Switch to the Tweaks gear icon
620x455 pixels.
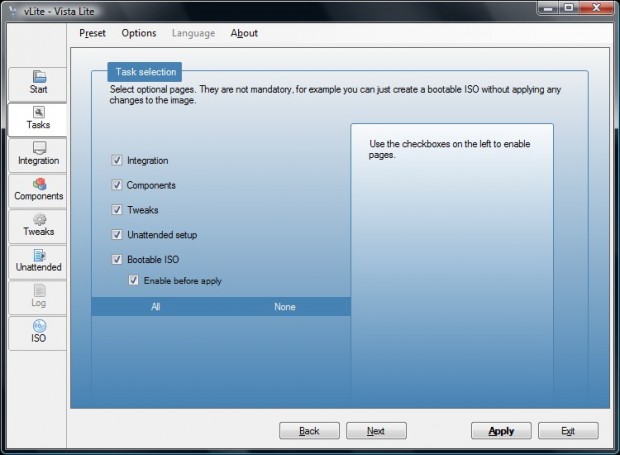tap(39, 219)
